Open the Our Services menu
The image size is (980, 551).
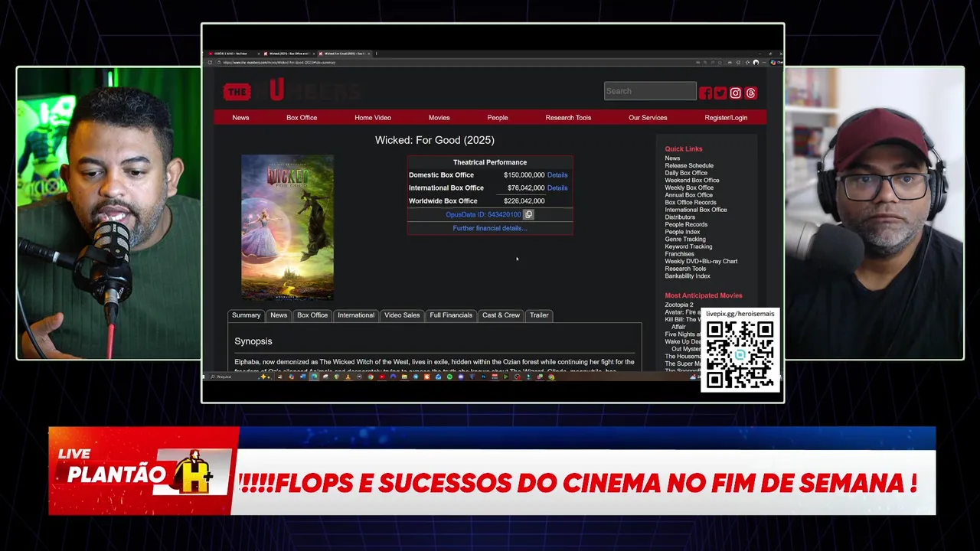[x=648, y=118]
